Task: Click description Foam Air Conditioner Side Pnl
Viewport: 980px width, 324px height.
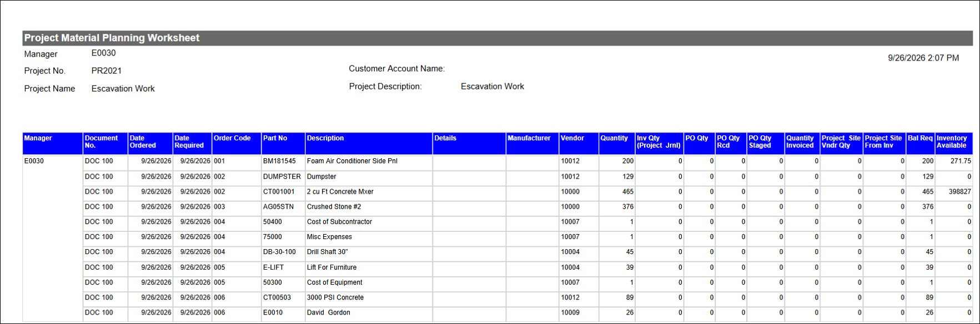Action: click(x=352, y=161)
